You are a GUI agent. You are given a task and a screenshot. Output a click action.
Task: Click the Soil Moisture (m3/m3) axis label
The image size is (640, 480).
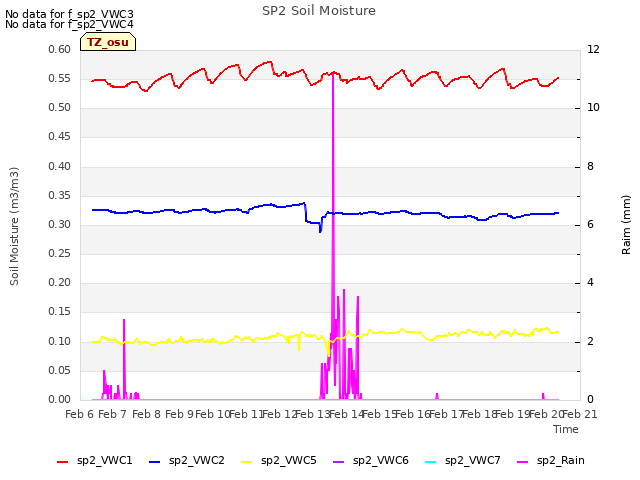14,226
